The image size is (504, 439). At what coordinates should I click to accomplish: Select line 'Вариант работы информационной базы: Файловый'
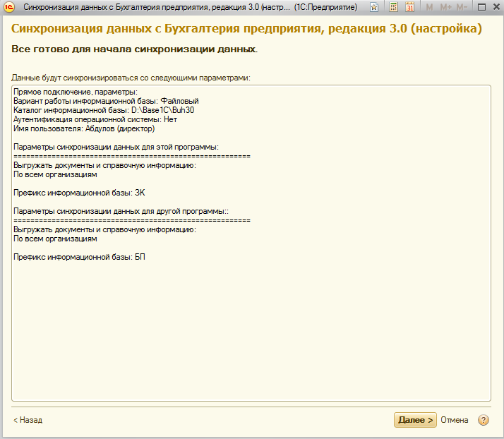click(106, 101)
